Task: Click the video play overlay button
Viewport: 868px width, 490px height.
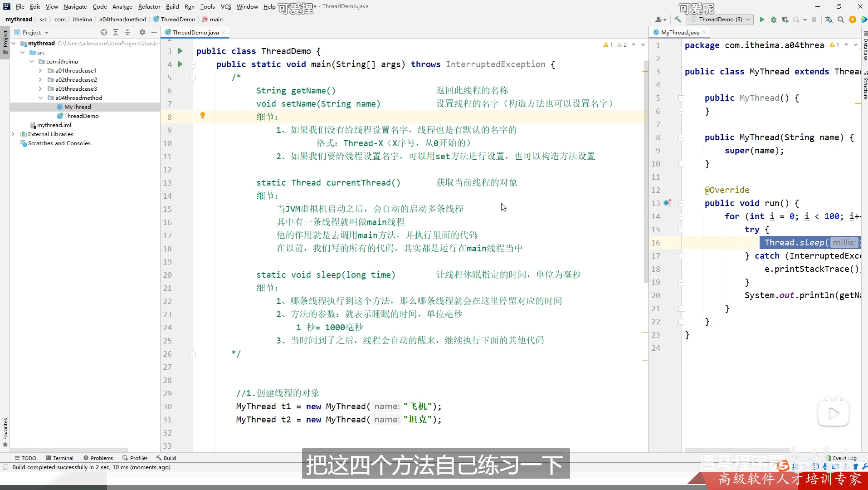Action: click(x=834, y=413)
